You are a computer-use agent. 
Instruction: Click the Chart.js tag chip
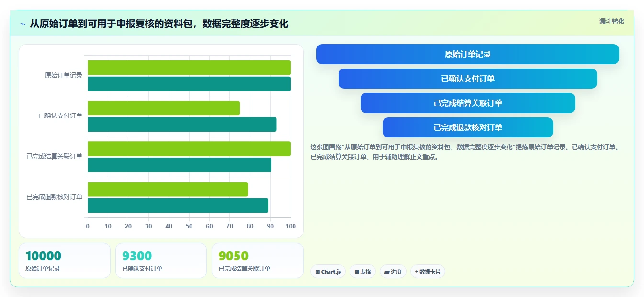point(328,272)
